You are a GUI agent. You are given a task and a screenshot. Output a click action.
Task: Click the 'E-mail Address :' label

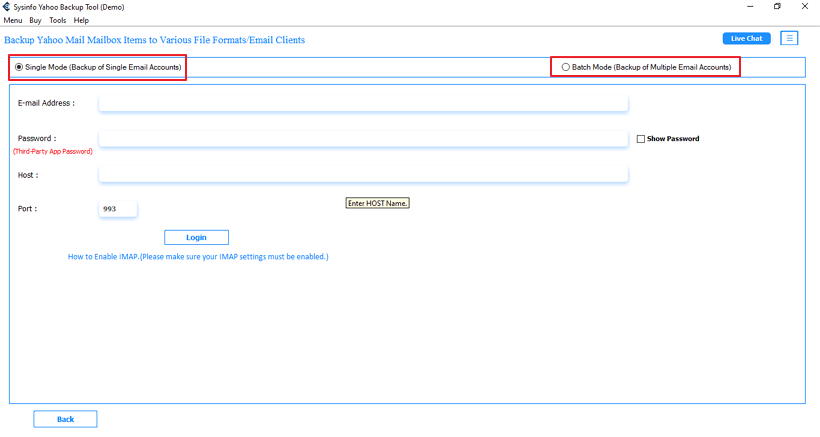[x=46, y=103]
